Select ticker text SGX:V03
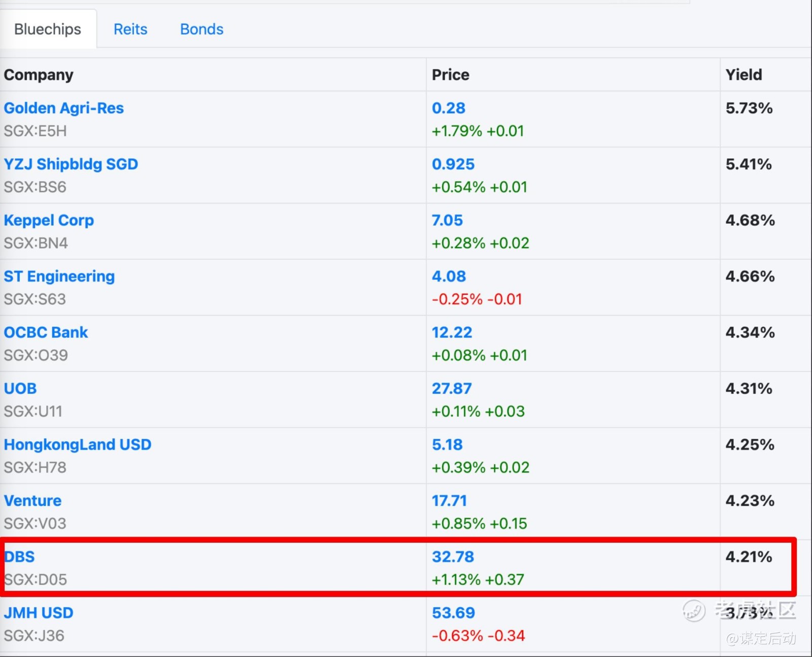The image size is (812, 657). pyautogui.click(x=35, y=524)
